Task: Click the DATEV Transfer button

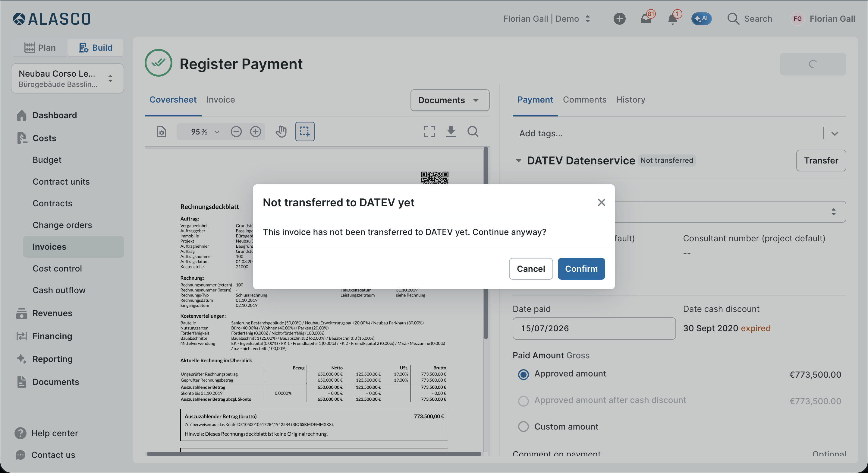Action: (821, 160)
